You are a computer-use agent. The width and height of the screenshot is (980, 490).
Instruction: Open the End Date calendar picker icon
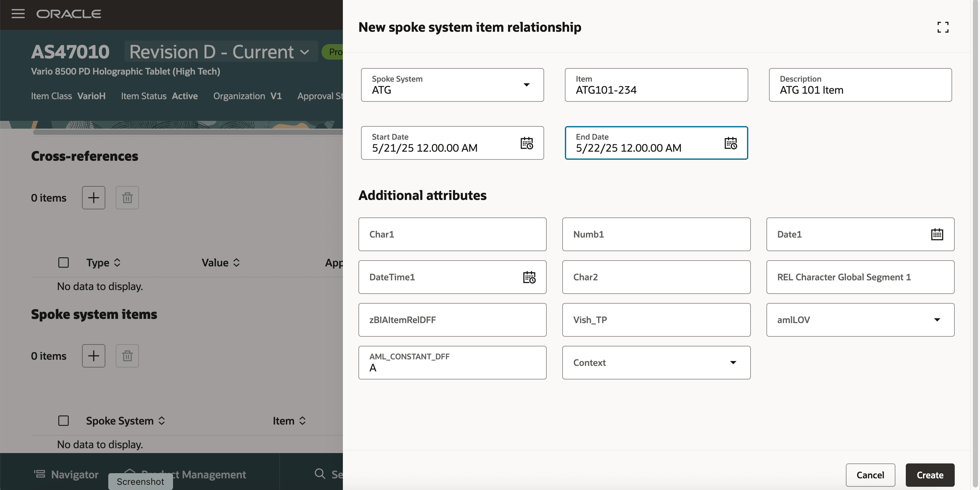(730, 143)
